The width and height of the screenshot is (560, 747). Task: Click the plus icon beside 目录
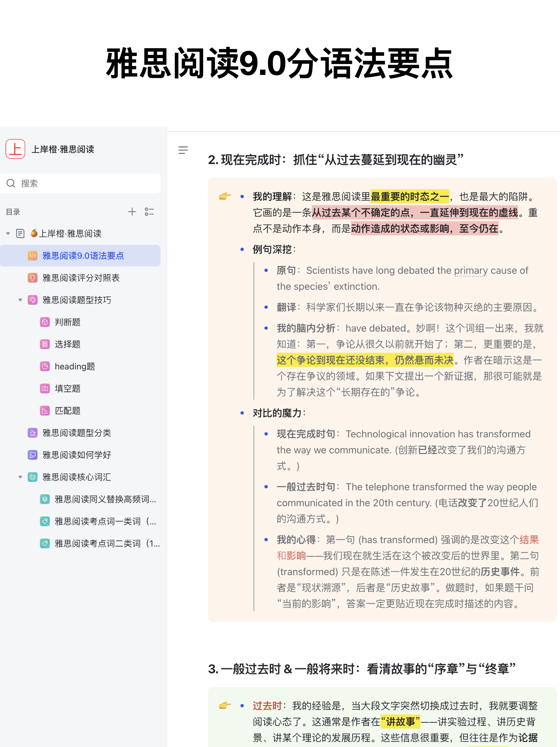coord(132,212)
